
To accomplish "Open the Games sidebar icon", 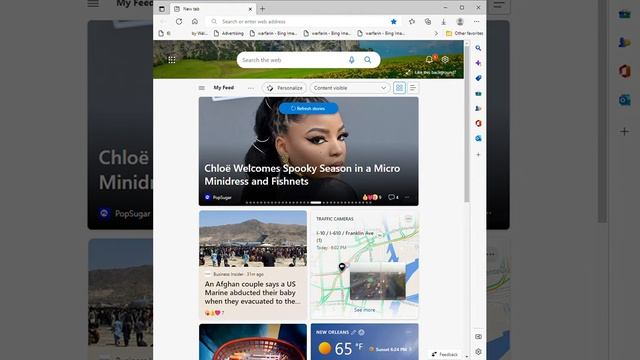I will (478, 108).
